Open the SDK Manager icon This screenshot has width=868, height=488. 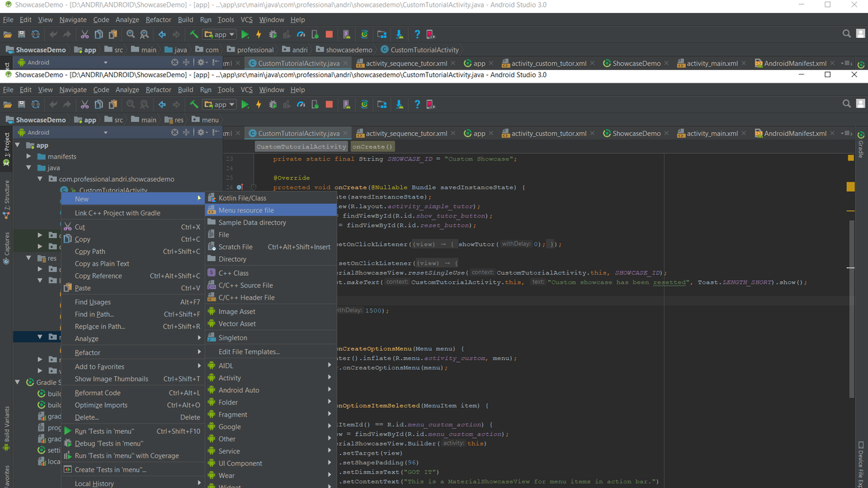click(382, 104)
